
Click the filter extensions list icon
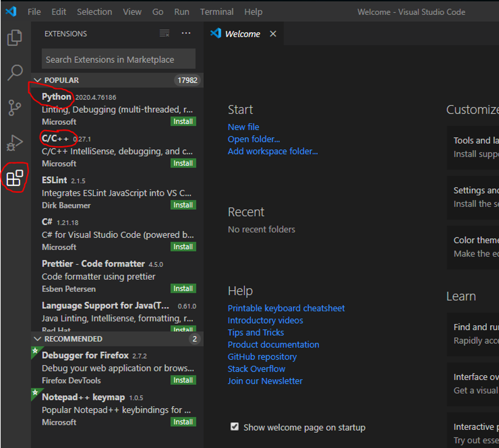[164, 34]
